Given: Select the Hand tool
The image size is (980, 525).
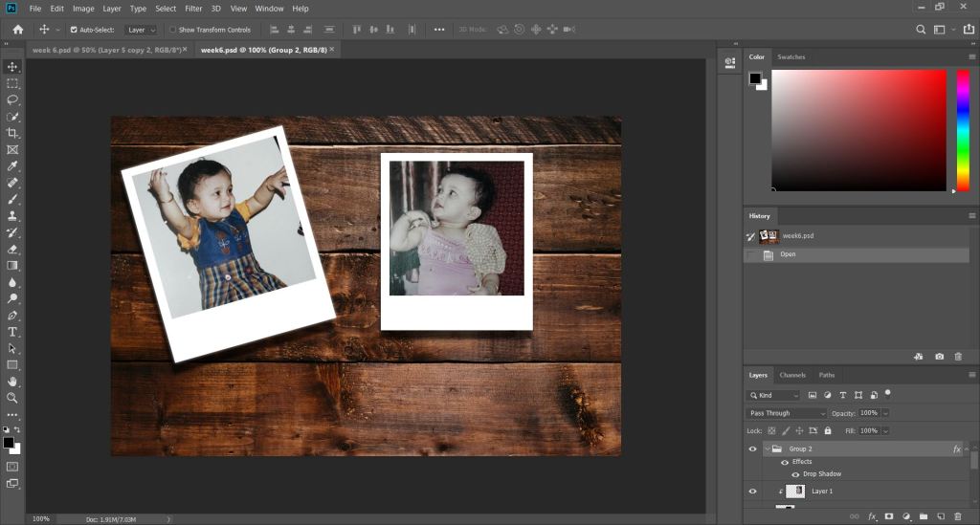Looking at the screenshot, I should tap(12, 382).
